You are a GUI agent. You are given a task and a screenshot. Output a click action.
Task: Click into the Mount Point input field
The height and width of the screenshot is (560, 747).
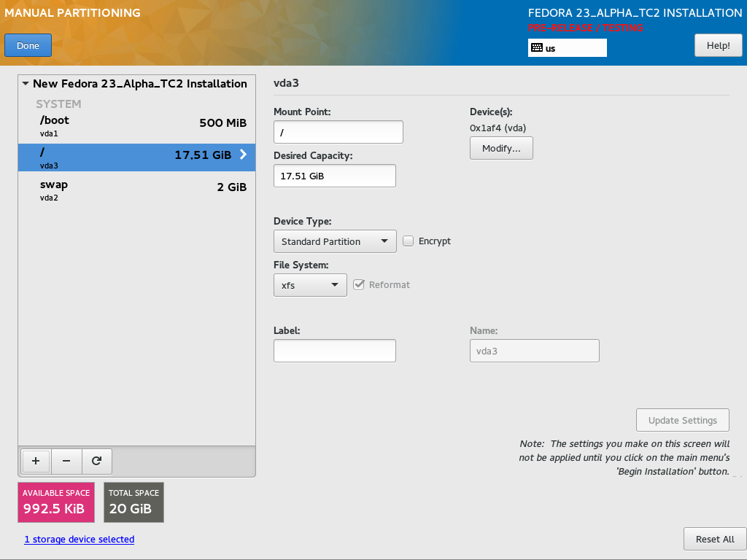(338, 132)
